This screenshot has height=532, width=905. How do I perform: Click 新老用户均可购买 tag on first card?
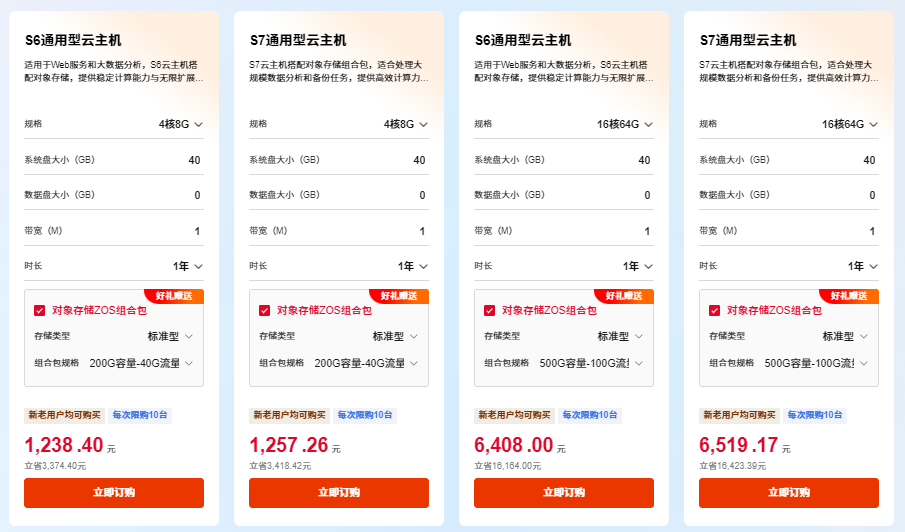(x=65, y=415)
